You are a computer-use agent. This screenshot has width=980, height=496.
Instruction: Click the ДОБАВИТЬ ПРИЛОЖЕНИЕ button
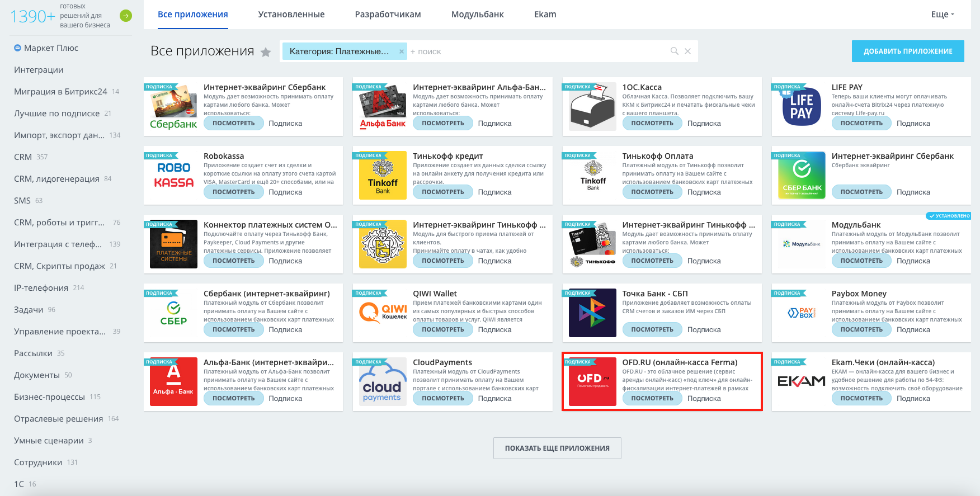[x=908, y=51]
